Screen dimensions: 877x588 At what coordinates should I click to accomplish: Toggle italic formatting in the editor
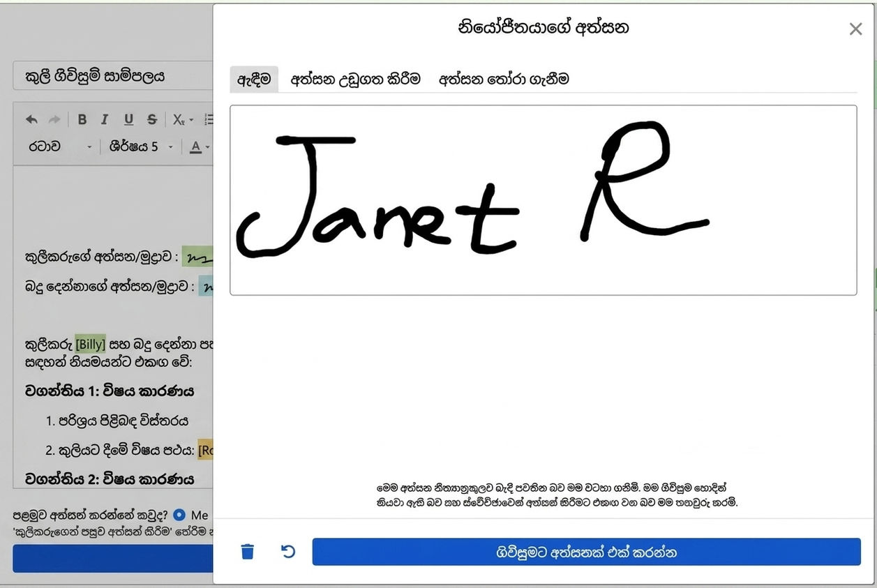tap(105, 119)
